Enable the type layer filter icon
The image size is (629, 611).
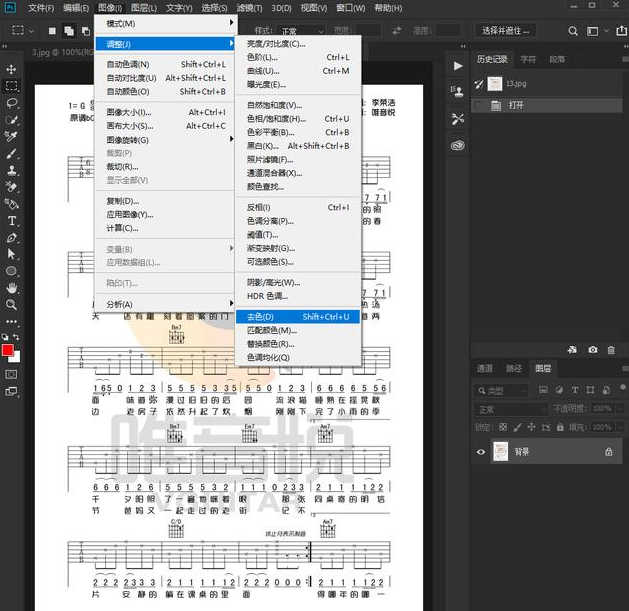coord(575,390)
